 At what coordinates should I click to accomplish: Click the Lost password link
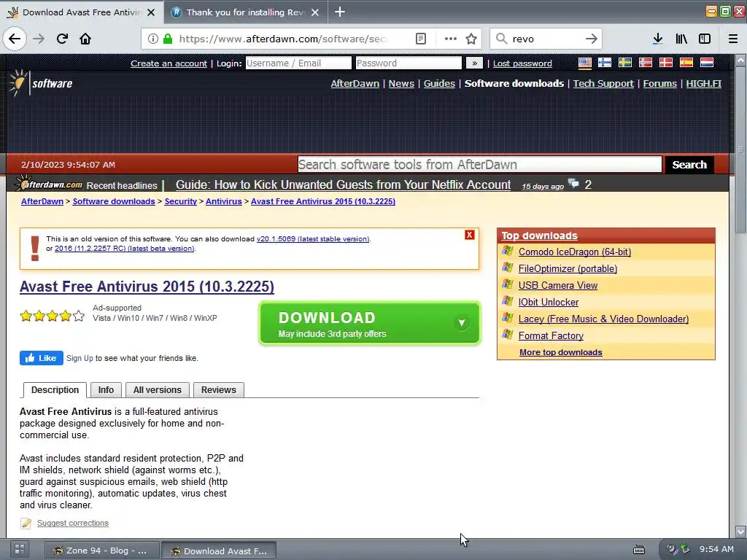click(522, 63)
